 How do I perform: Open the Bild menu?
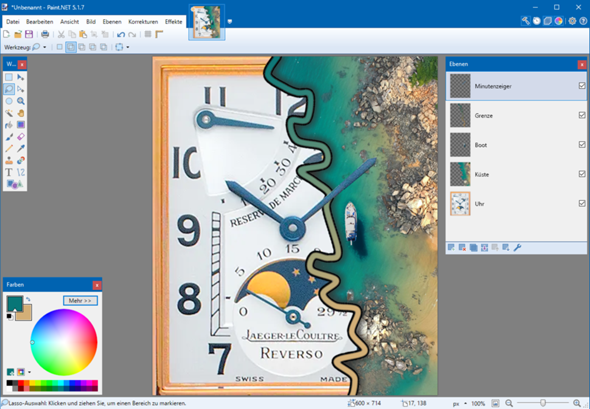coord(91,22)
